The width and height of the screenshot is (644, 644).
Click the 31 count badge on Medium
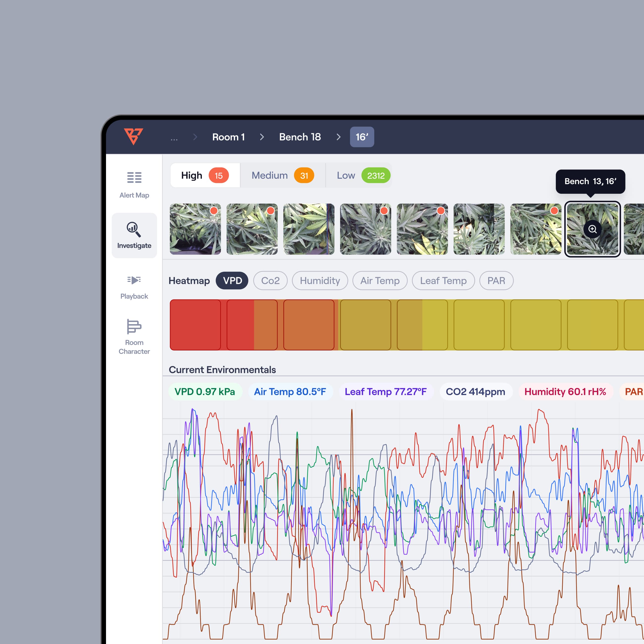pos(304,176)
